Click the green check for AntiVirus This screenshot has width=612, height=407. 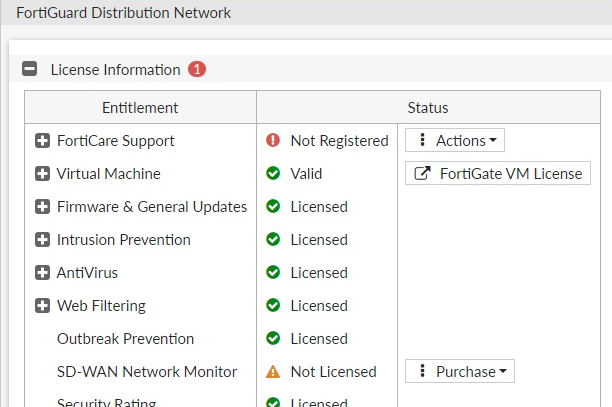click(273, 272)
